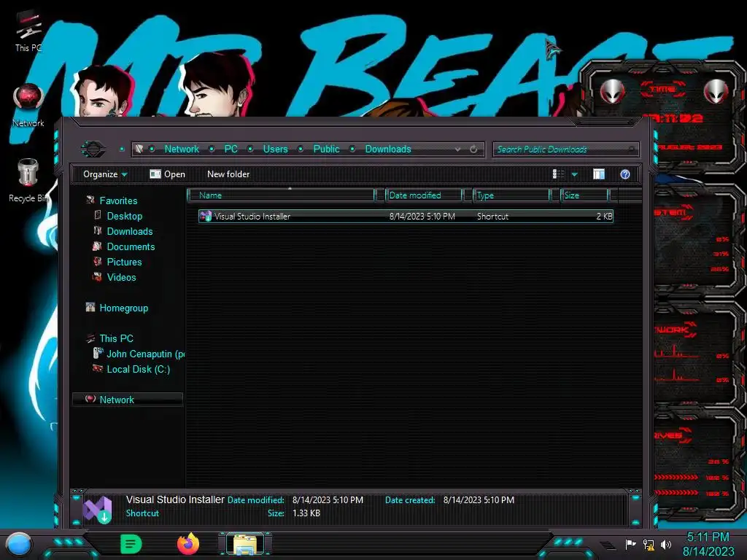Viewport: 747px width, 560px height.
Task: Click the back navigation hexagon button
Action: point(93,149)
